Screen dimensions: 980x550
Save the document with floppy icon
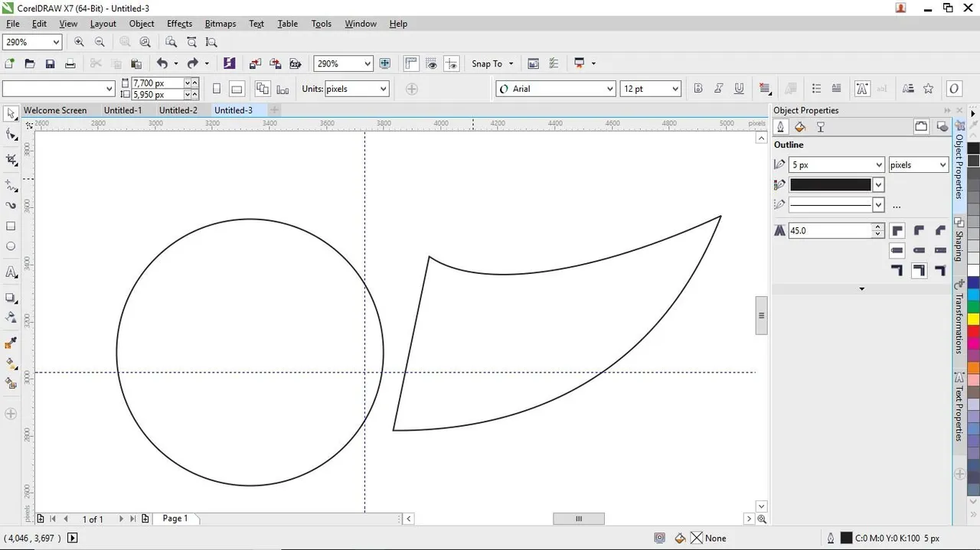[x=50, y=63]
